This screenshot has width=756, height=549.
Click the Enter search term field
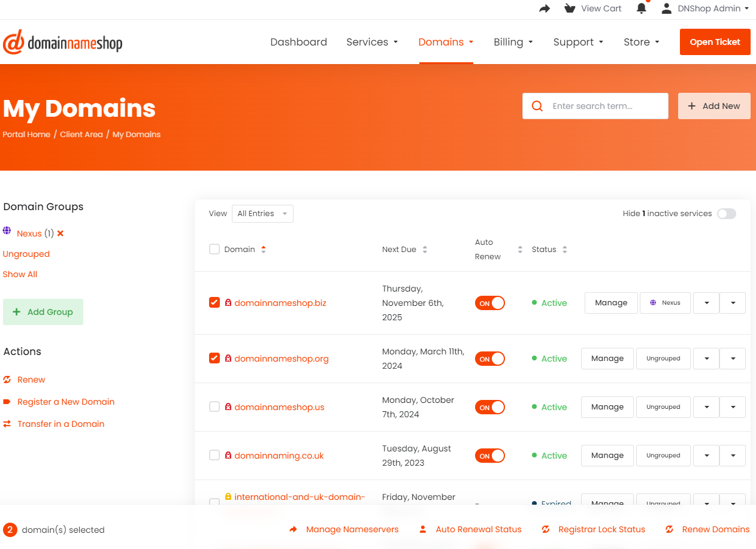(x=605, y=106)
